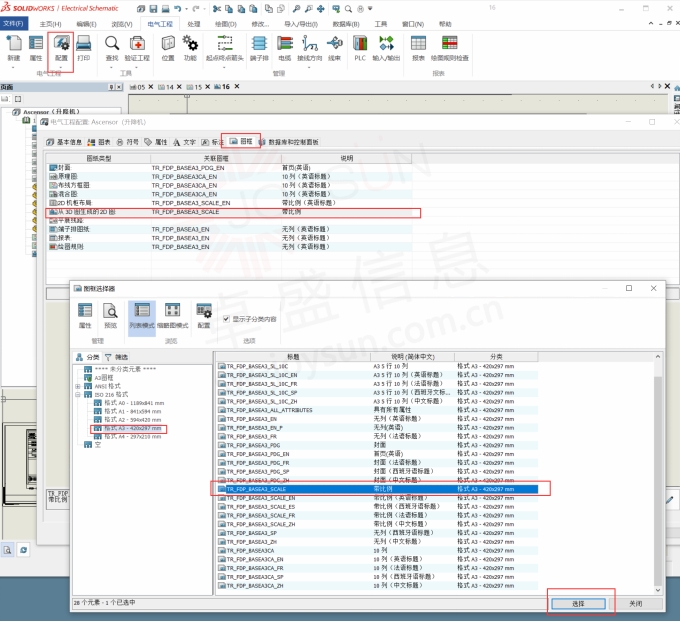Select tree item 格式 A4 - 297x210 mm

[132, 436]
